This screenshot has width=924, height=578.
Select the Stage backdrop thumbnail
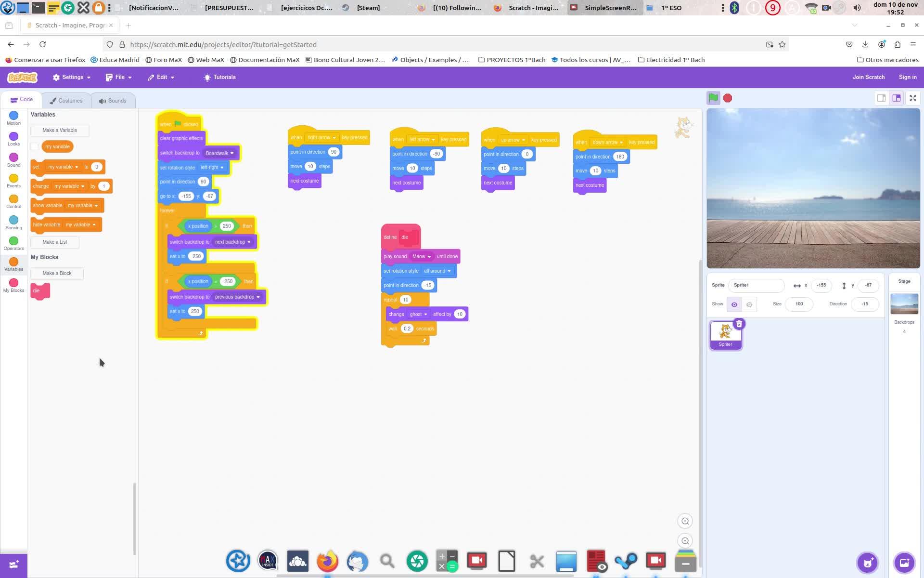pyautogui.click(x=904, y=304)
